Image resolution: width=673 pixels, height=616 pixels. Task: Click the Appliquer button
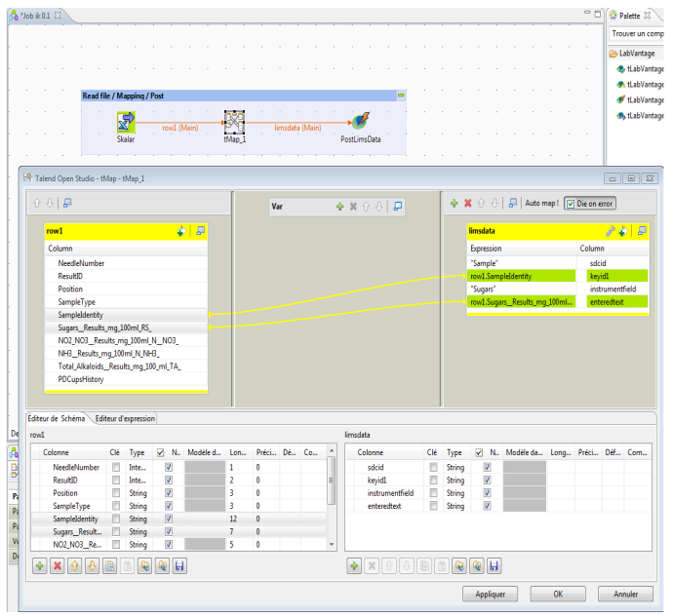[491, 595]
